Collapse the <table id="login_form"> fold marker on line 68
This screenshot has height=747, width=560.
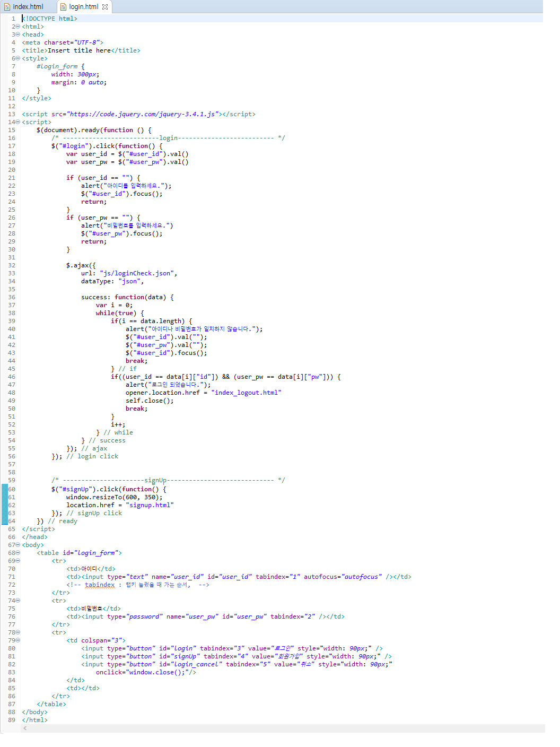point(18,553)
